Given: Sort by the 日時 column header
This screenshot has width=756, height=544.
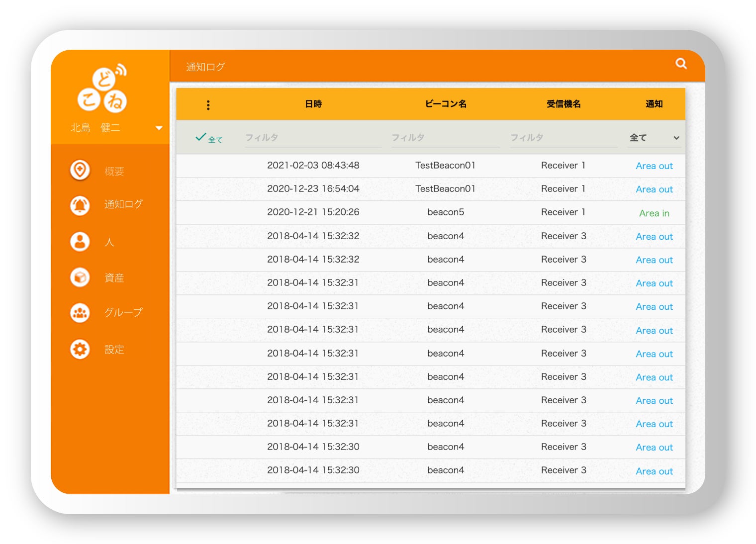Looking at the screenshot, I should [x=313, y=104].
